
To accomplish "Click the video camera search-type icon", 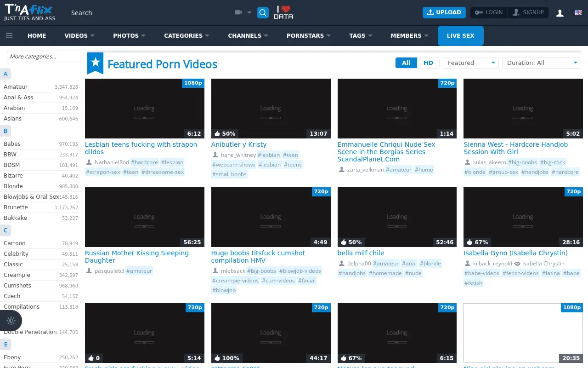I will point(238,12).
